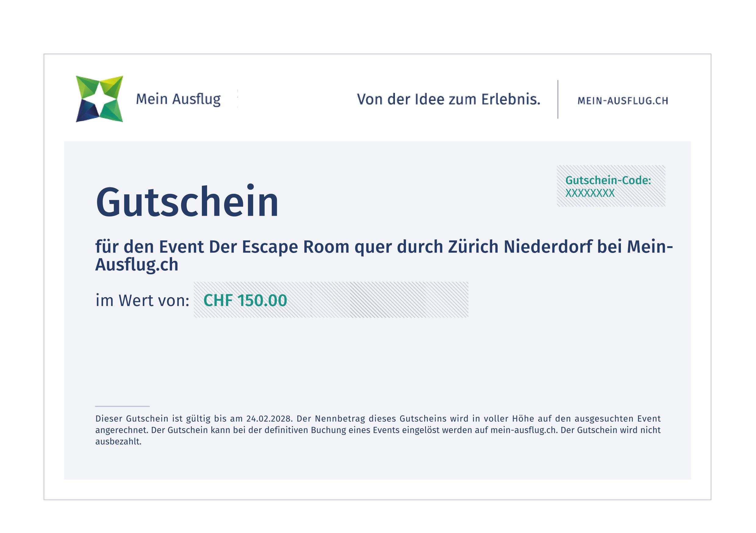Screen dimensions: 756x533
Task: Select the amount CHF 150.00
Action: (245, 300)
